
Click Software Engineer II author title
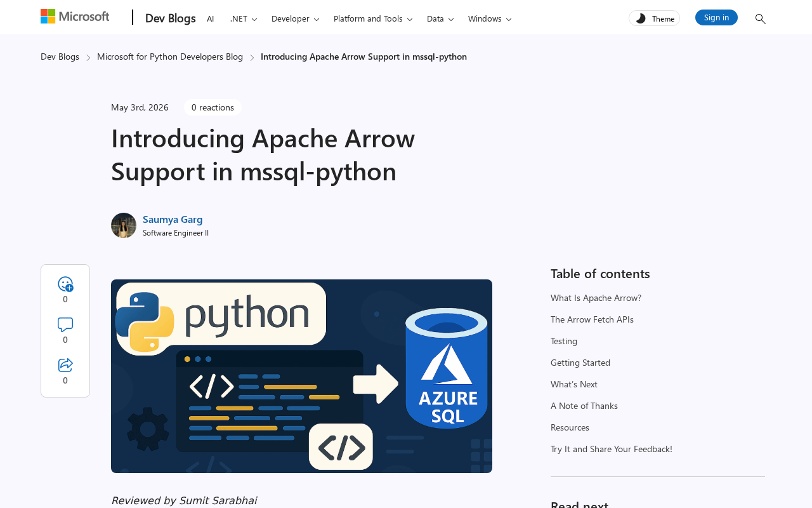pyautogui.click(x=176, y=233)
